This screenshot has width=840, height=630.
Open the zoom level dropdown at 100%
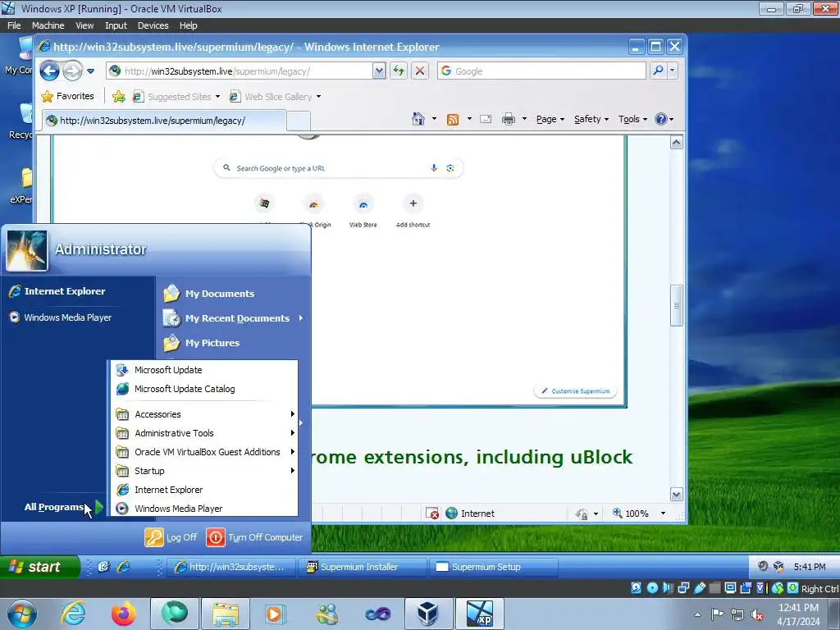point(663,514)
